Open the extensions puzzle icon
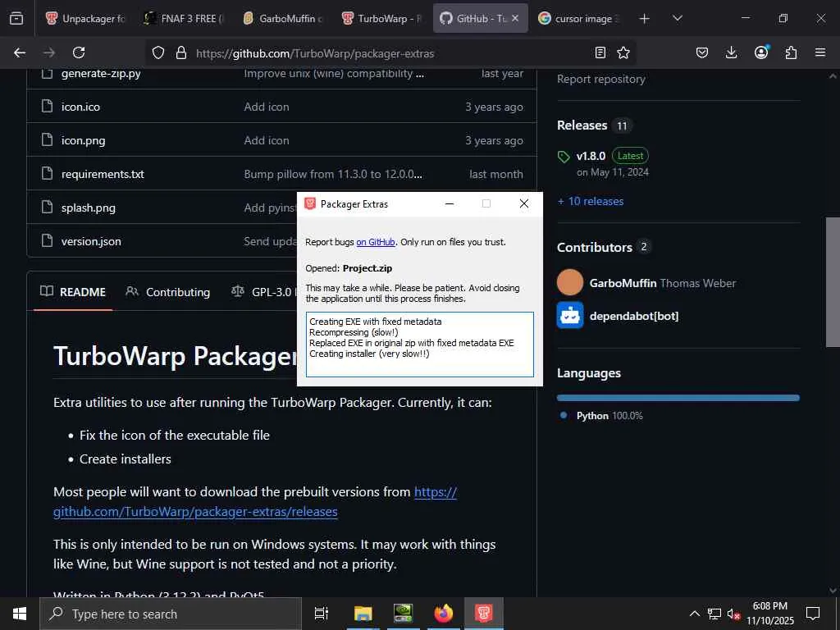The width and height of the screenshot is (840, 630). coord(791,52)
